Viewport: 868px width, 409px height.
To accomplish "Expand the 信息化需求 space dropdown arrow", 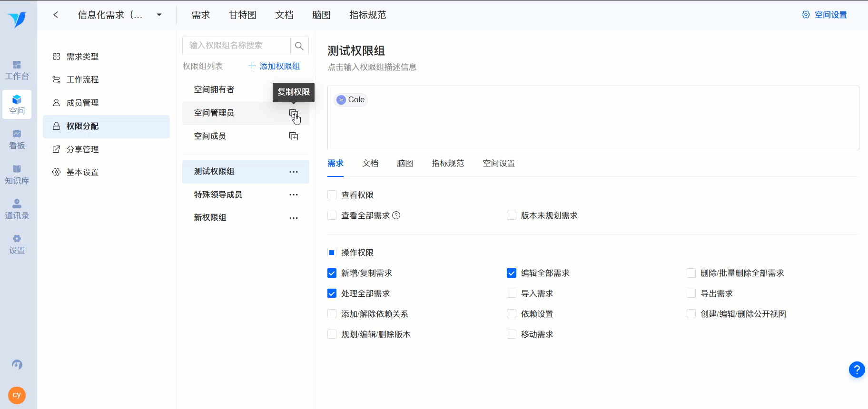I will pyautogui.click(x=159, y=15).
